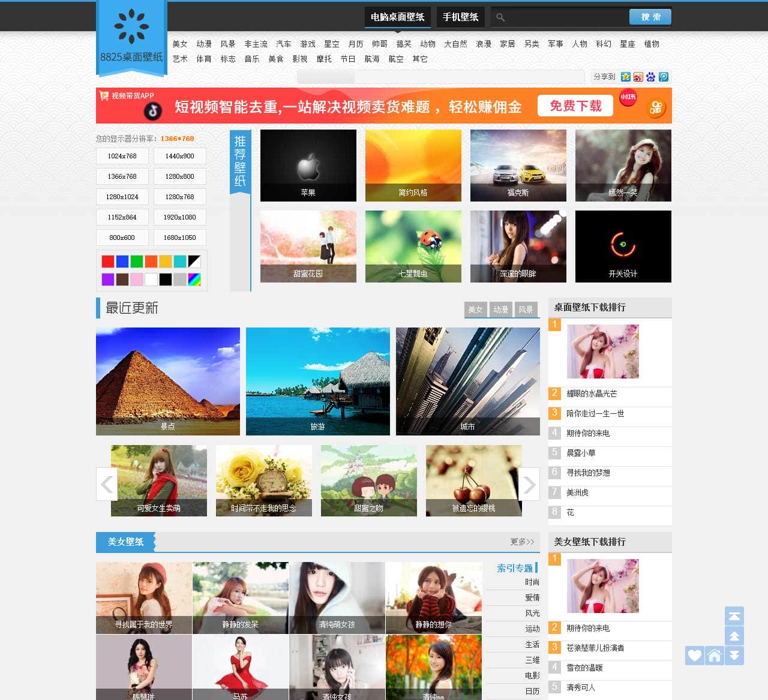
Task: Click the search input field
Action: tap(567, 17)
